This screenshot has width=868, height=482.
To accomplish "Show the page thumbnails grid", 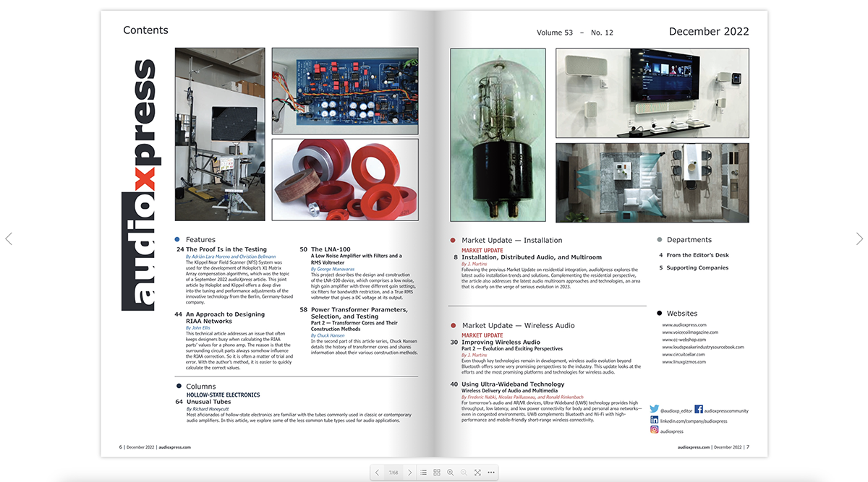I will click(x=437, y=473).
